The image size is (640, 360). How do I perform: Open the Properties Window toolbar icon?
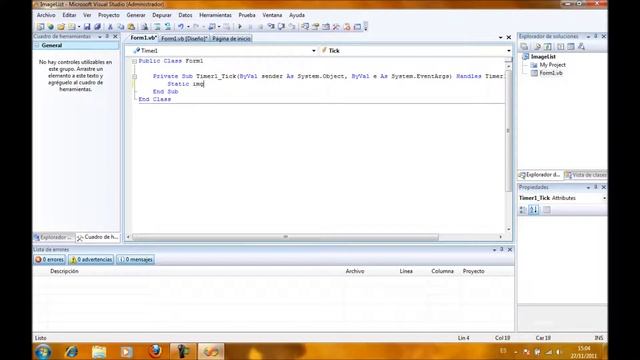[316, 27]
